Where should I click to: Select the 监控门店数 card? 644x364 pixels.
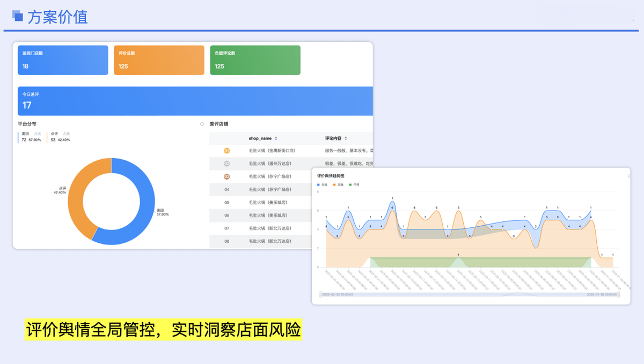62,60
